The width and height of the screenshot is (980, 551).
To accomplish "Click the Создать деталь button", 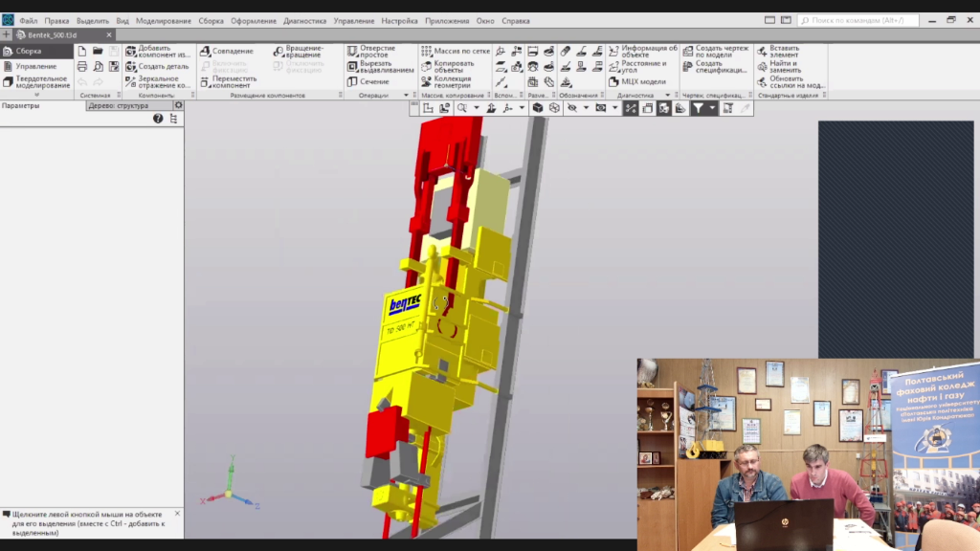I will [157, 66].
